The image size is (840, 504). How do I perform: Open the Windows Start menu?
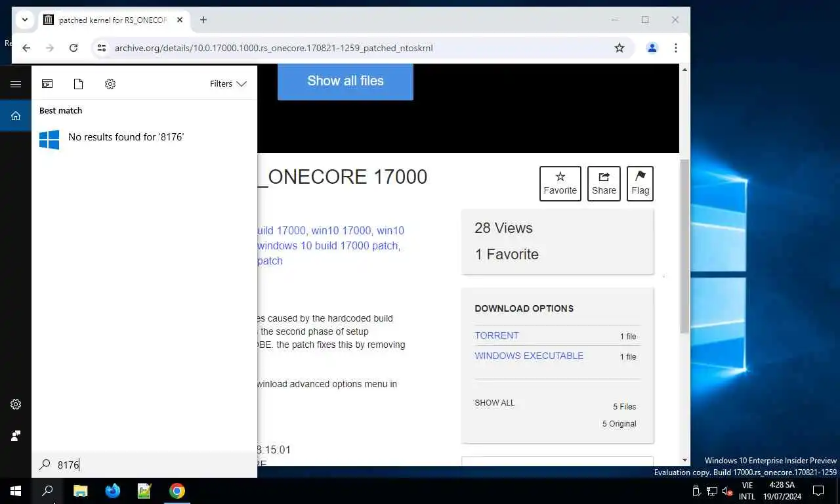pyautogui.click(x=16, y=491)
